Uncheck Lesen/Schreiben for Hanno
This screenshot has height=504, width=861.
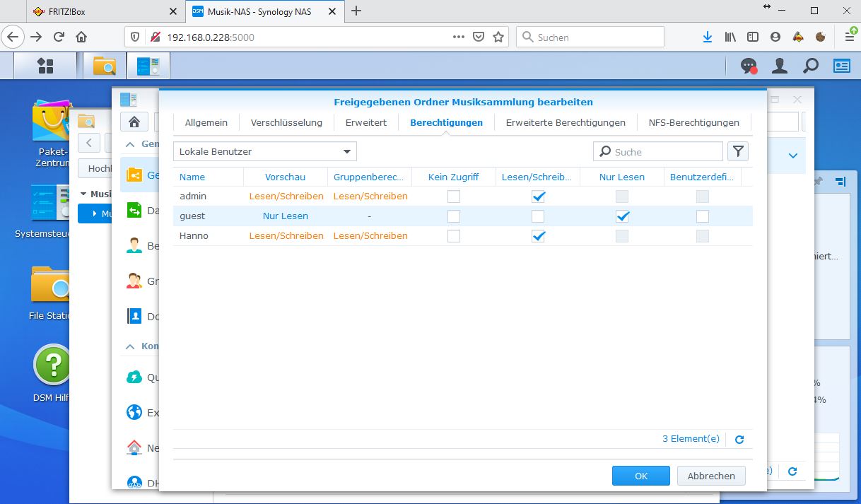[x=538, y=236]
